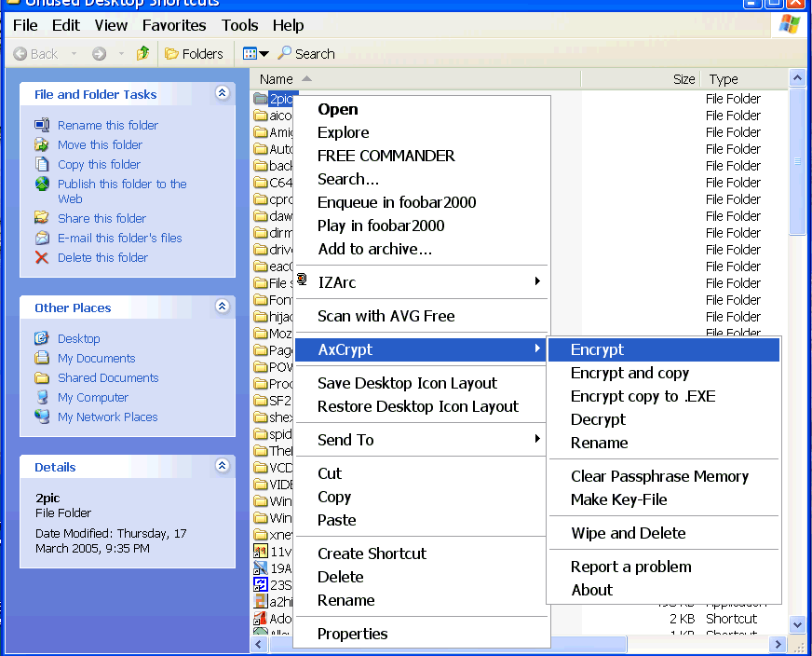
Task: Click the vertical scrollbar up arrow
Action: point(797,78)
